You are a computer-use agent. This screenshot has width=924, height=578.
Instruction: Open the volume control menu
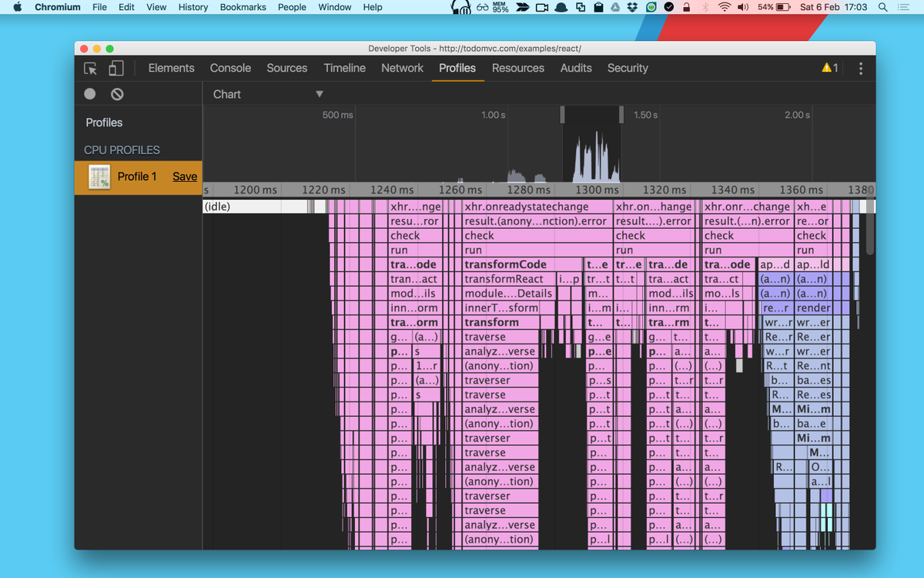(x=744, y=7)
